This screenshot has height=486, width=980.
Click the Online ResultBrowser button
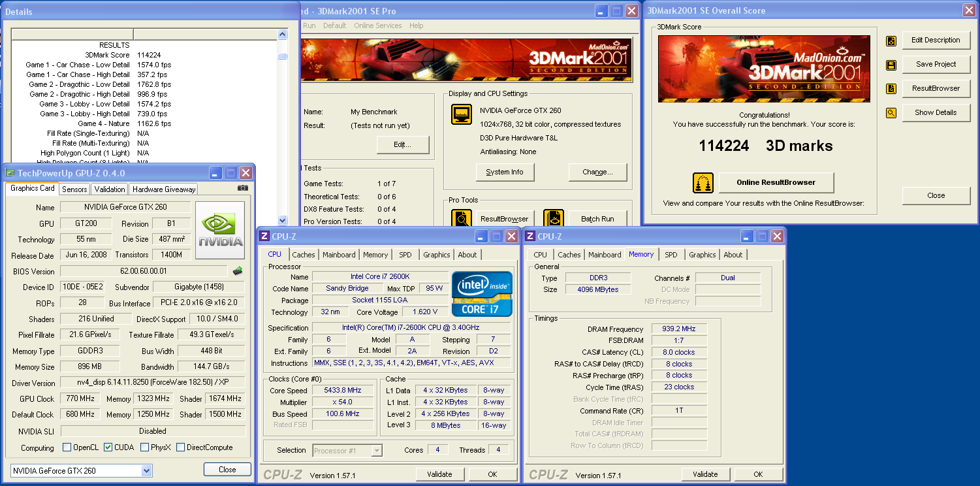pyautogui.click(x=776, y=182)
